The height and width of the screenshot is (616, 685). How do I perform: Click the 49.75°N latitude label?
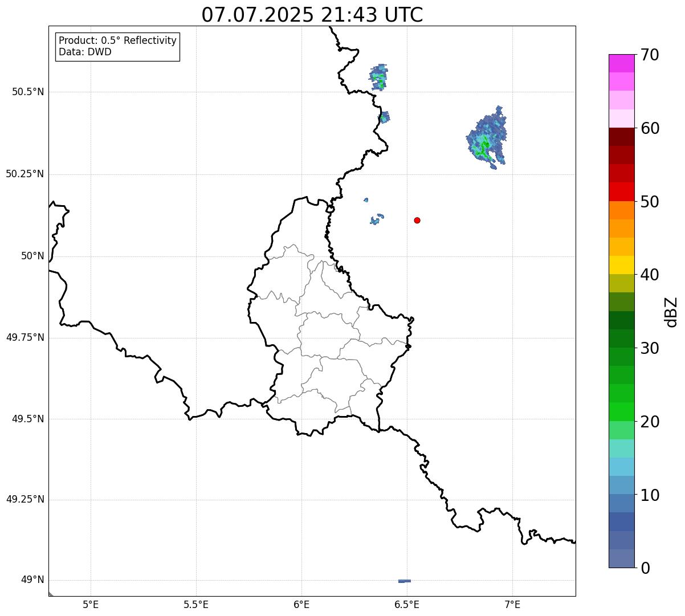[x=25, y=337]
